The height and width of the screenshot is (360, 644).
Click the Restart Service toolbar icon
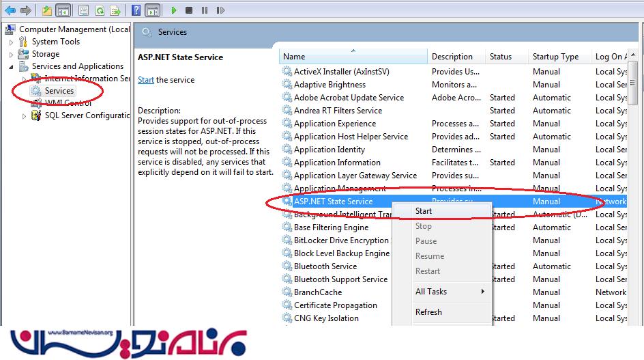pos(219,10)
